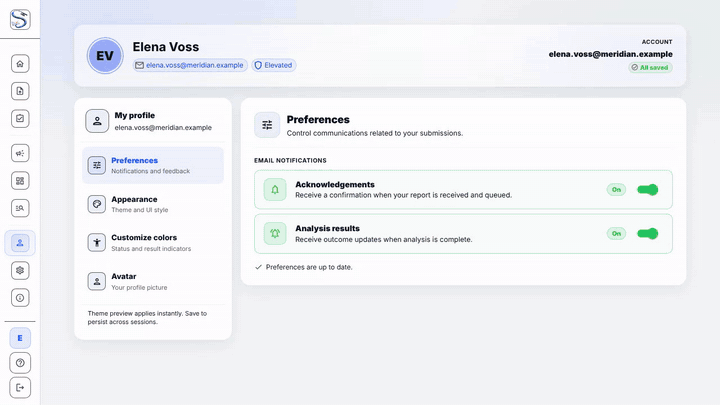This screenshot has height=405, width=720.
Task: Open My profile section
Action: pos(153,121)
